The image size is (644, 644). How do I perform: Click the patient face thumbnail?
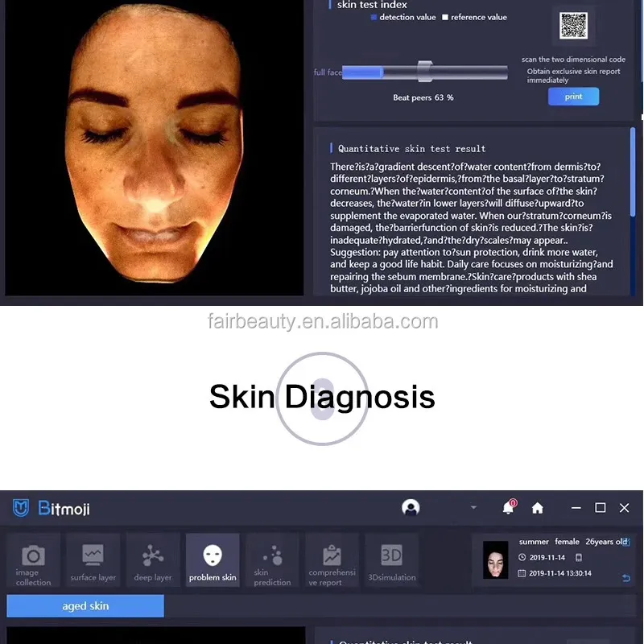point(495,559)
